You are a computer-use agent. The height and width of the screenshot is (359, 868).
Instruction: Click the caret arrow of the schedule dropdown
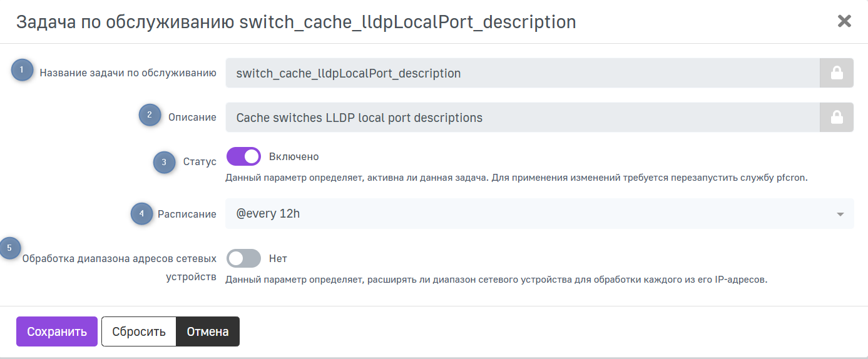(840, 215)
